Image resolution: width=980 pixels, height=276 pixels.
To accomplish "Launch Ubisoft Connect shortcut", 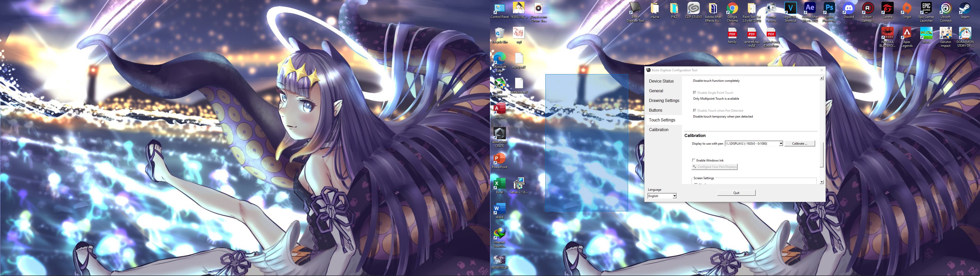I will 946,11.
